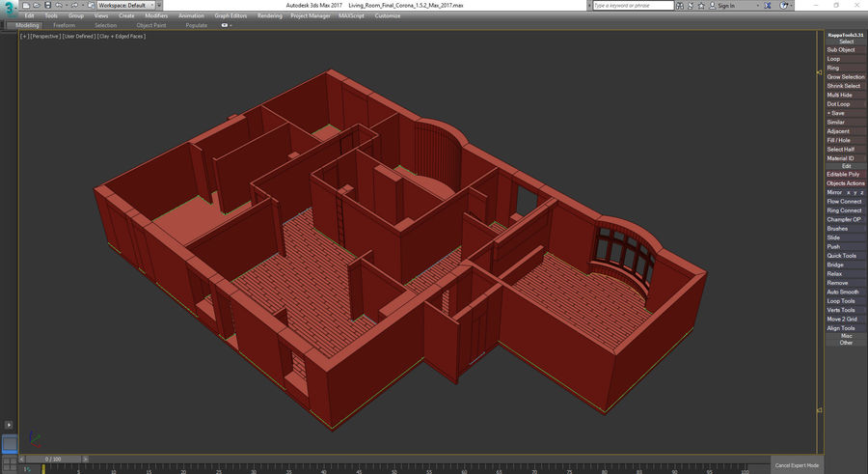Click the Move 2 Grid button
This screenshot has width=868, height=474.
(x=845, y=319)
